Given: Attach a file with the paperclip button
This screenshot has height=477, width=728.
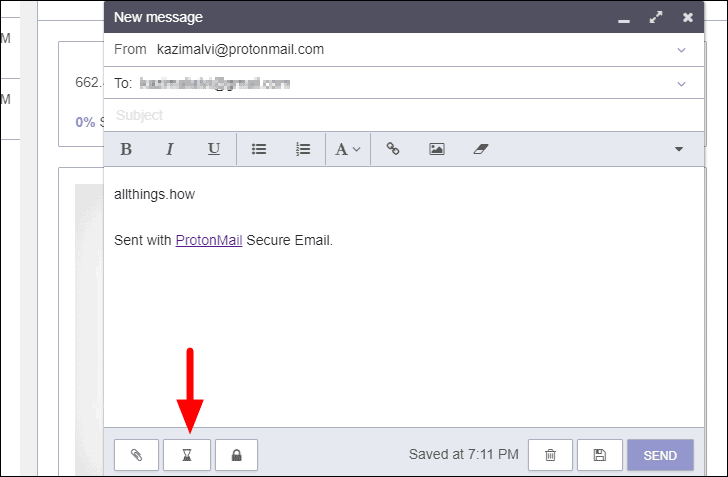Looking at the screenshot, I should (136, 455).
